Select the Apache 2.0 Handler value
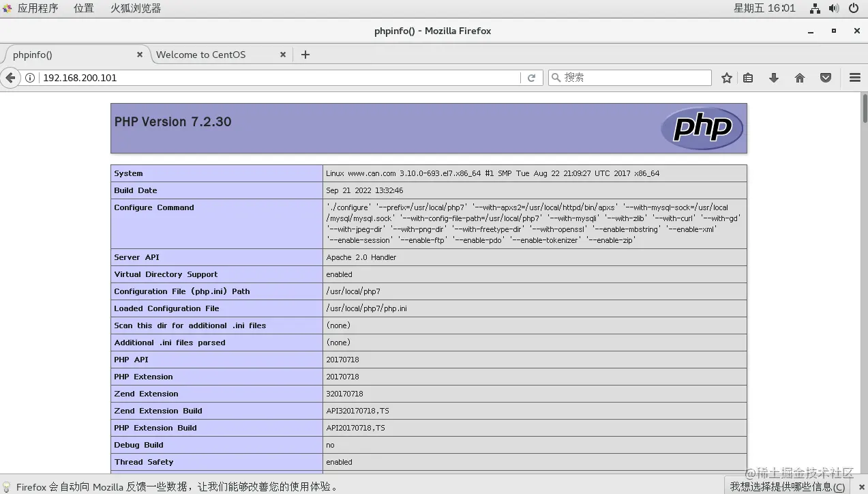The image size is (868, 494). (x=361, y=257)
